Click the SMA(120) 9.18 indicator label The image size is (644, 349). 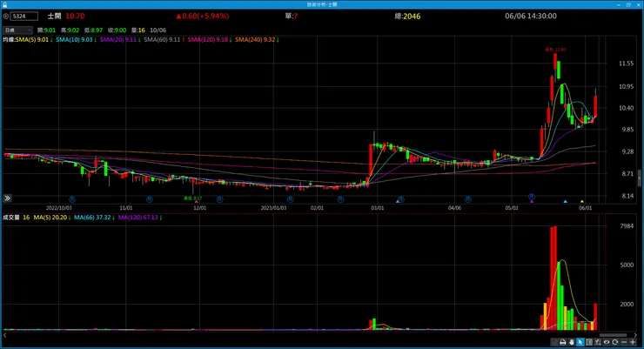tap(210, 40)
